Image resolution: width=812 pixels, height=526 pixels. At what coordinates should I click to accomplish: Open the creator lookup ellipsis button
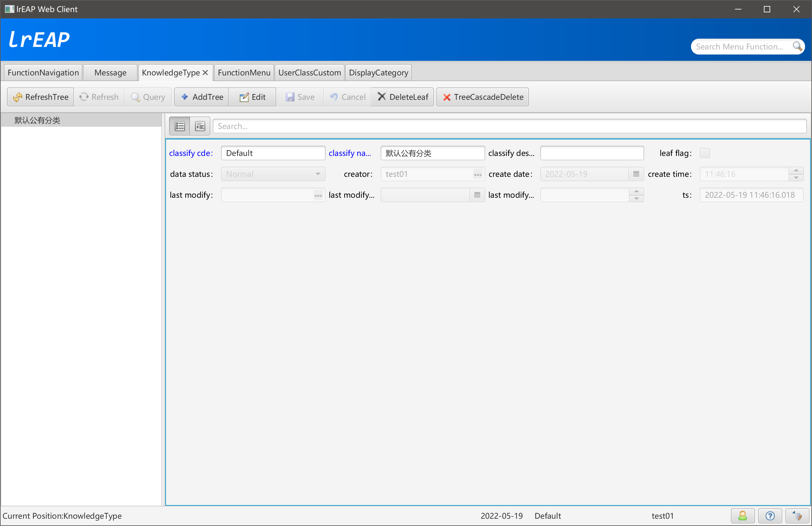(x=478, y=174)
